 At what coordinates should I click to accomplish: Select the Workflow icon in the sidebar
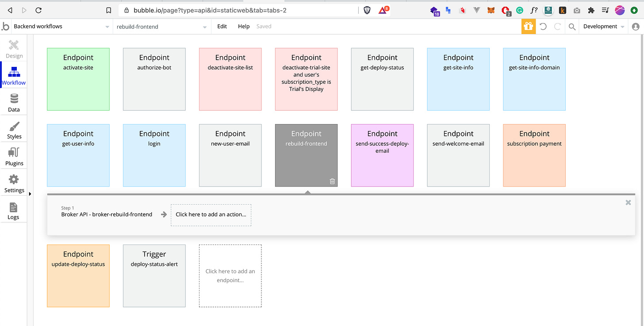14,74
